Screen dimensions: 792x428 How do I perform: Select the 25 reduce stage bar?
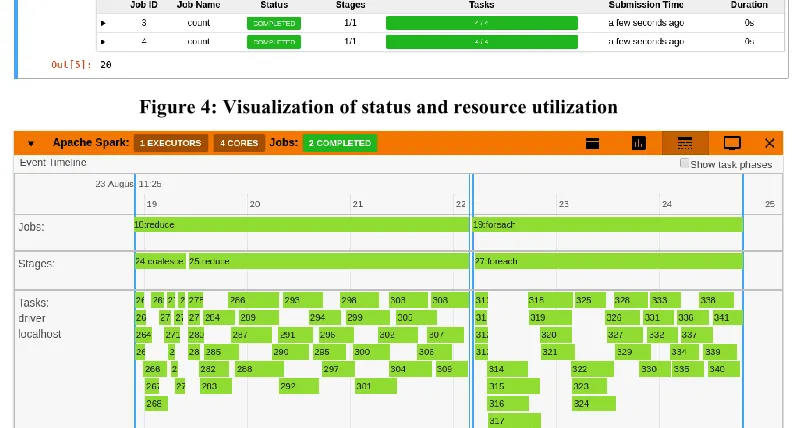coord(329,261)
